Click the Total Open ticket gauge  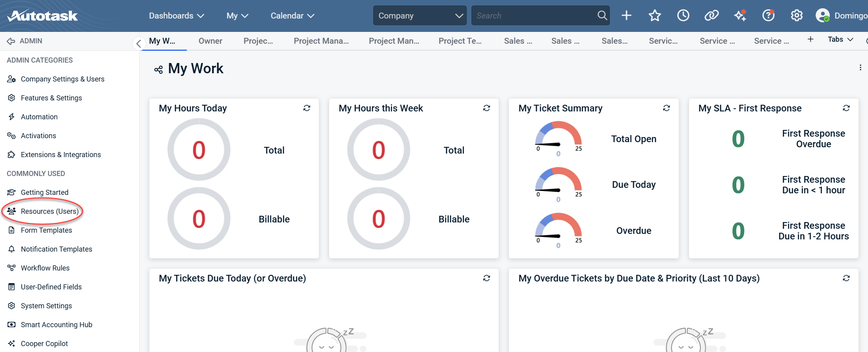[558, 138]
